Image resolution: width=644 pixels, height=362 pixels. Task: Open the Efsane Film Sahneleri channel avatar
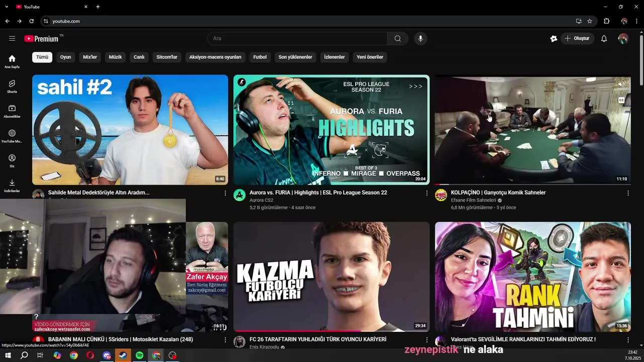(x=441, y=195)
